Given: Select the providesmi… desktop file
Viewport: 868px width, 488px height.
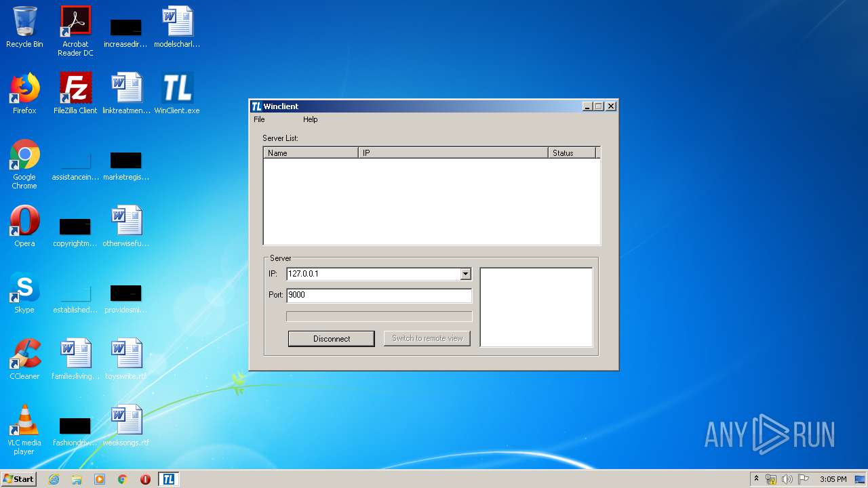Looking at the screenshot, I should [126, 299].
